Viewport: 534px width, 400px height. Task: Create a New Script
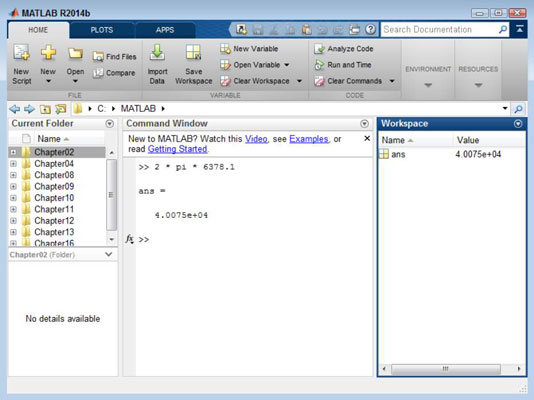point(22,64)
